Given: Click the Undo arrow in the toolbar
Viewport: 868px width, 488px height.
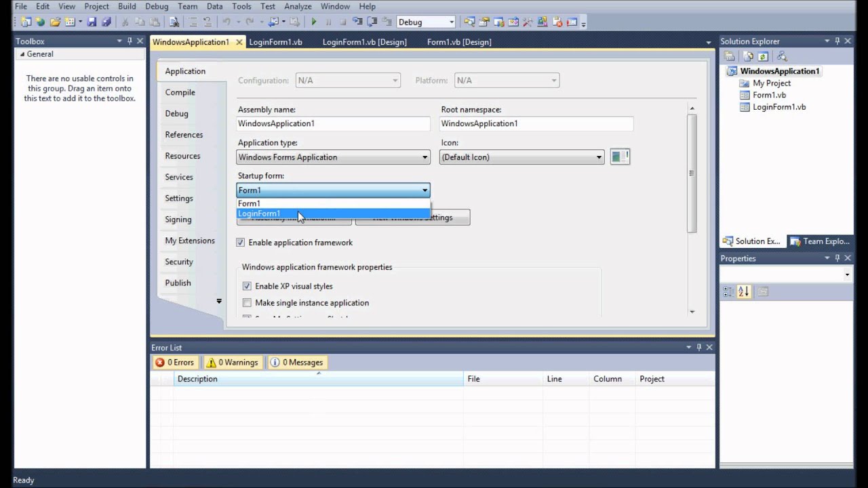Looking at the screenshot, I should tap(226, 22).
